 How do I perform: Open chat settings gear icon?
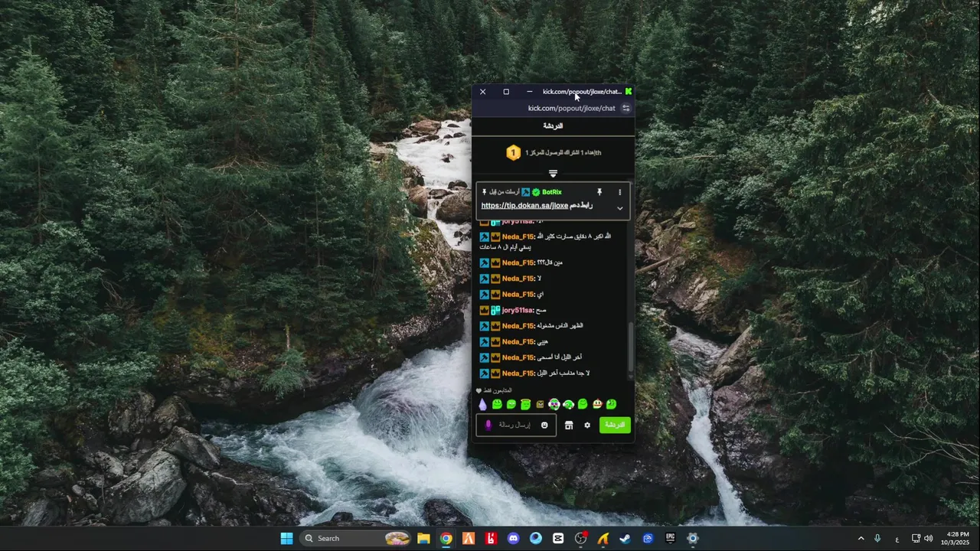(587, 425)
